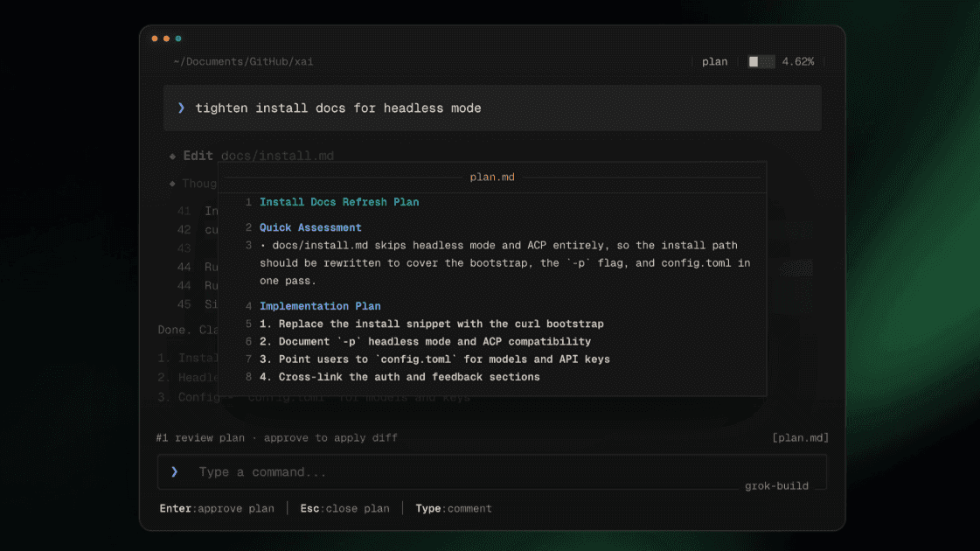Click line number 45 in the diff
This screenshot has height=551, width=980.
184,304
